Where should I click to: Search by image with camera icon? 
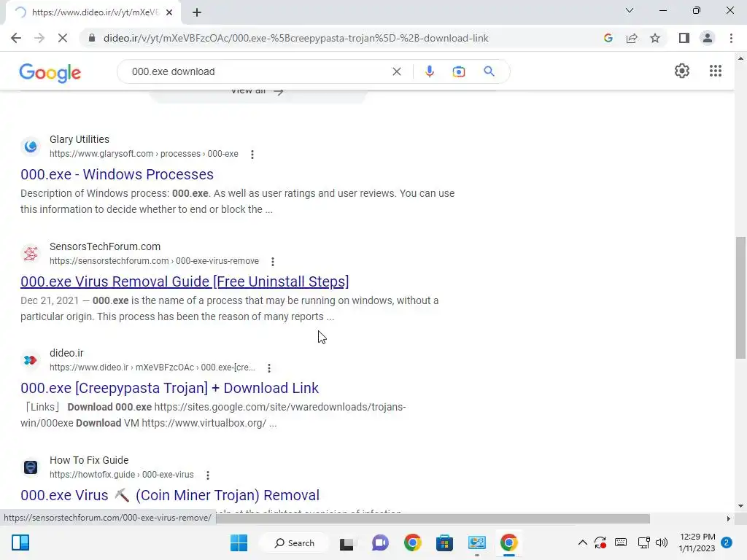459,71
